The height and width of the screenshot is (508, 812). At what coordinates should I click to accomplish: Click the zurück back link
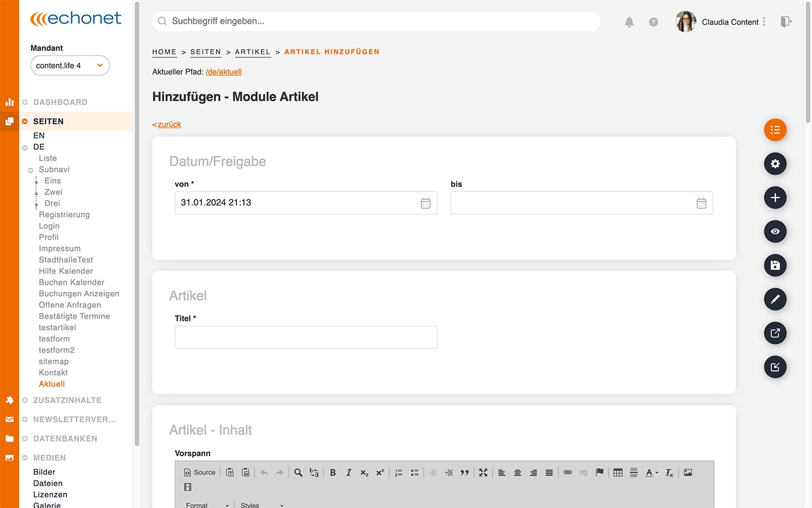(167, 124)
